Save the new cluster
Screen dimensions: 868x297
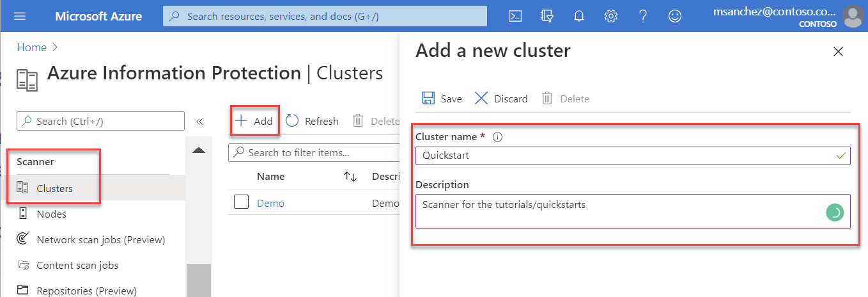442,99
